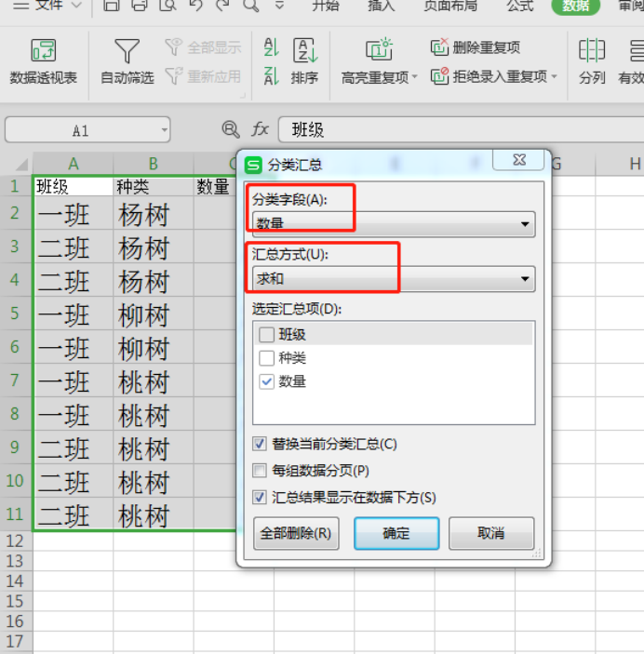Screen dimensions: 644x654
Task: Click the fx insert function icon
Action: click(x=260, y=129)
